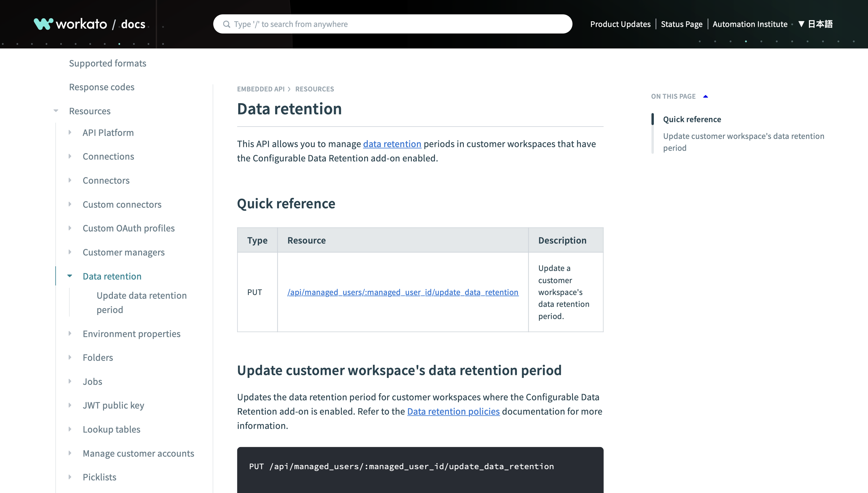Open the Picklists sidebar item
Viewport: 868px width, 493px height.
pos(99,477)
